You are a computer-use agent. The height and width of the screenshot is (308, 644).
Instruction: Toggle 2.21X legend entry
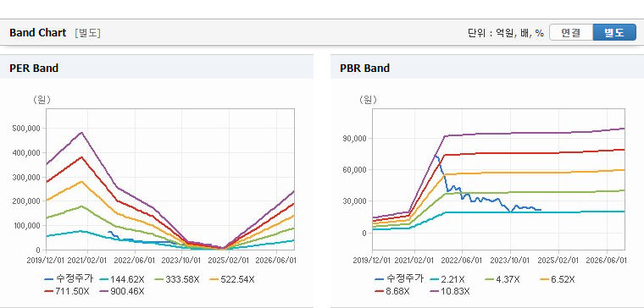point(447,279)
